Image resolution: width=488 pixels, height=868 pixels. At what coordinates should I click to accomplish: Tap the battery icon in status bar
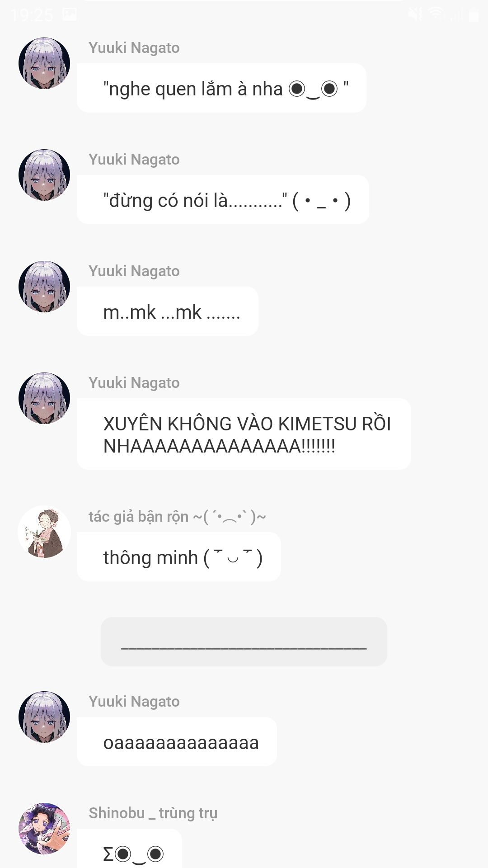474,15
